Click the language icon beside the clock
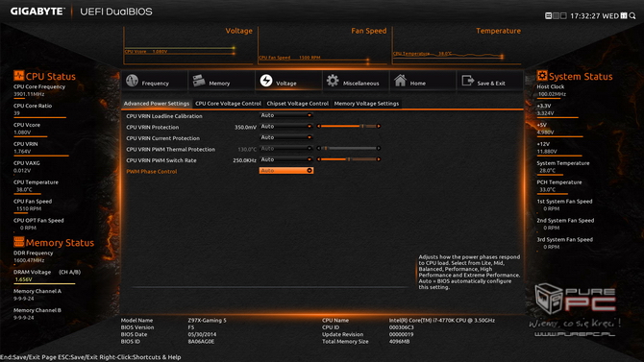644x362 pixels. pos(624,15)
